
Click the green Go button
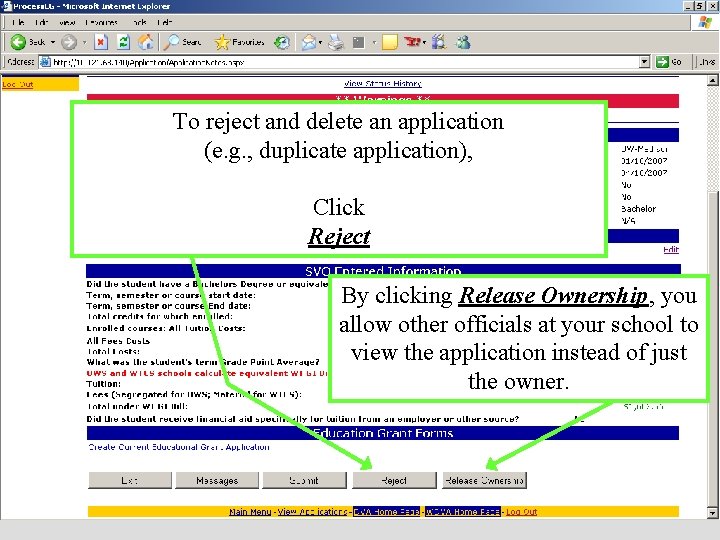[669, 62]
